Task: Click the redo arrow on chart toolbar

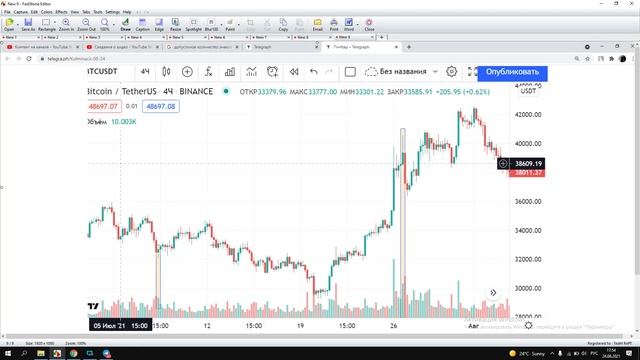Action: [x=329, y=72]
